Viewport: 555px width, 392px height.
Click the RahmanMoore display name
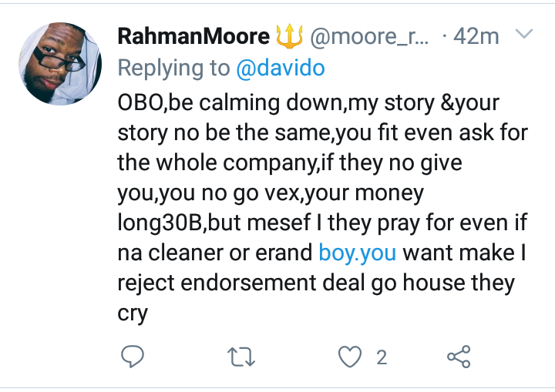coord(193,36)
